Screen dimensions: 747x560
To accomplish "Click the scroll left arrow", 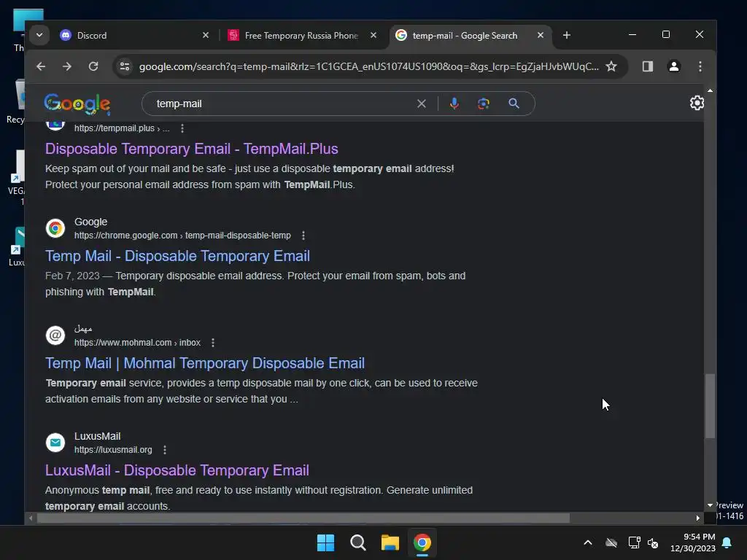I will point(31,518).
